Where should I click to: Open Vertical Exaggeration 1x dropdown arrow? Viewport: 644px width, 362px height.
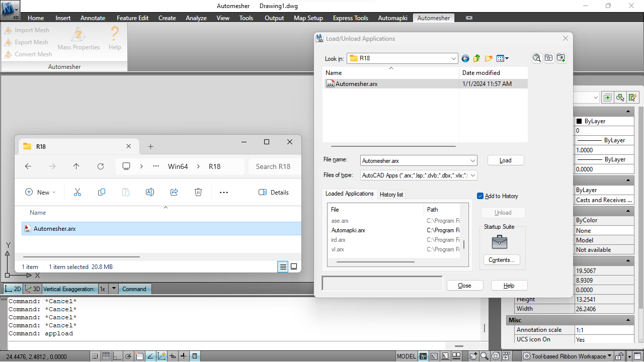click(114, 289)
